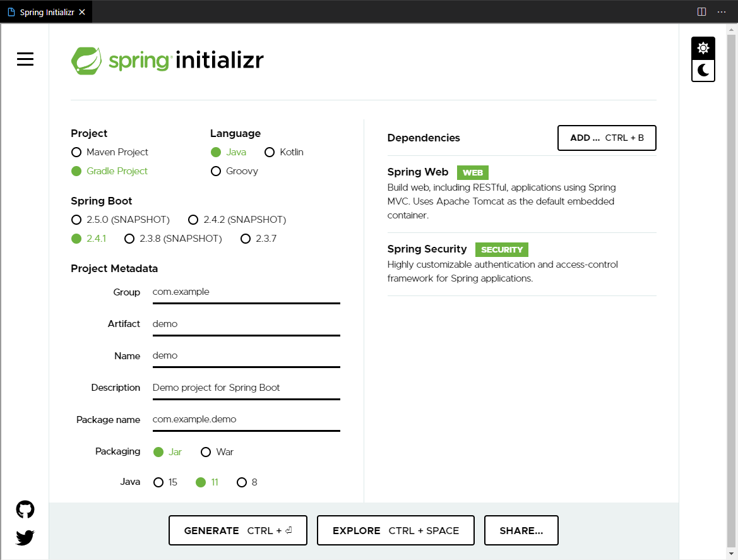This screenshot has height=560, width=738.
Task: Select Spring Boot 2.3.7 version
Action: (x=258, y=239)
